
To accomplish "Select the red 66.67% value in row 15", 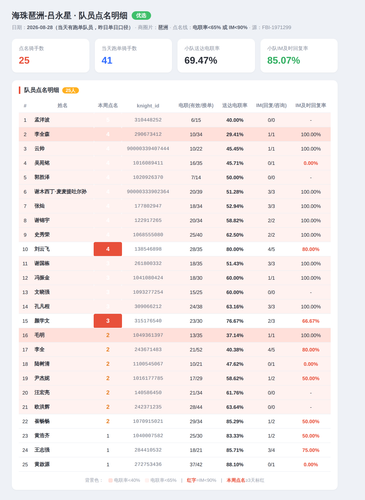I will [311, 321].
